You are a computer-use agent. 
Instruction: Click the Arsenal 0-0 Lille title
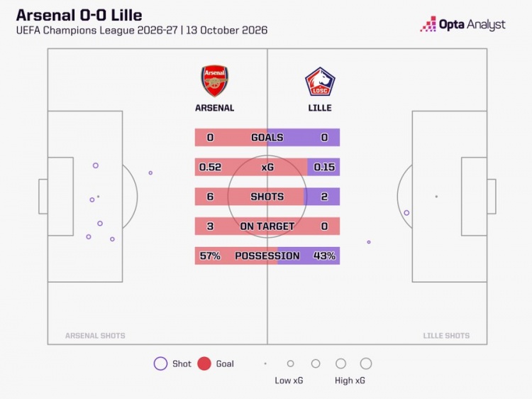[79, 16]
